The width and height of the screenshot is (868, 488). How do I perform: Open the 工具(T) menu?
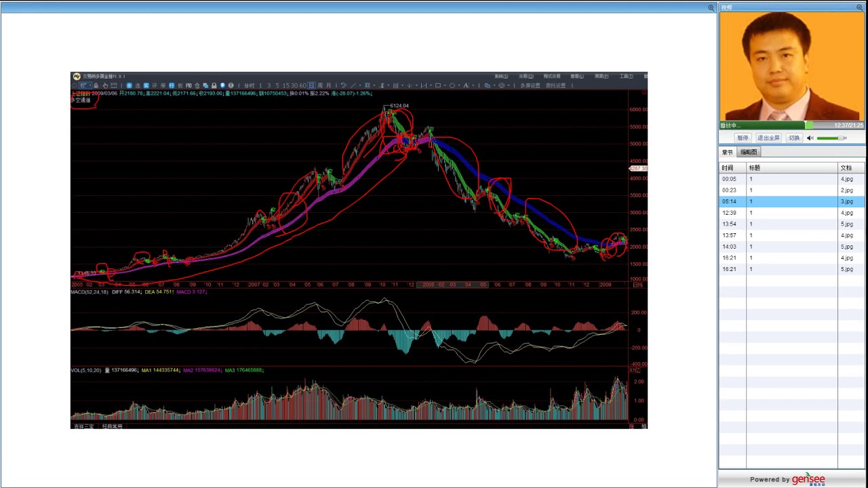pos(627,76)
